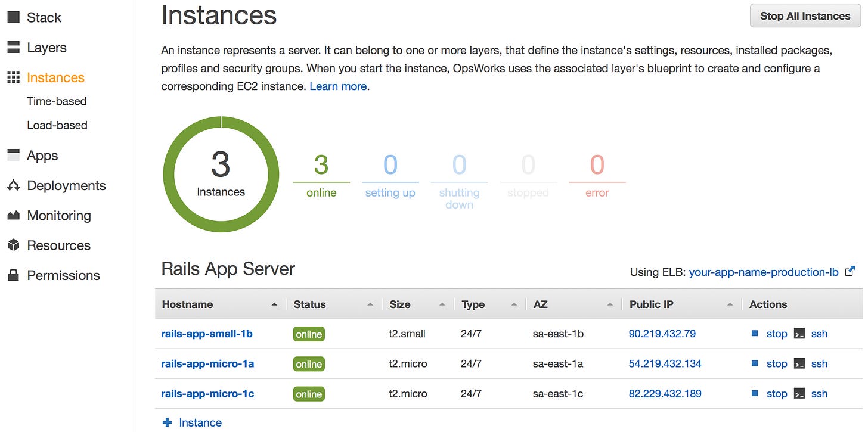Follow the Learn more link
Image resolution: width=868 pixels, height=432 pixels.
338,86
